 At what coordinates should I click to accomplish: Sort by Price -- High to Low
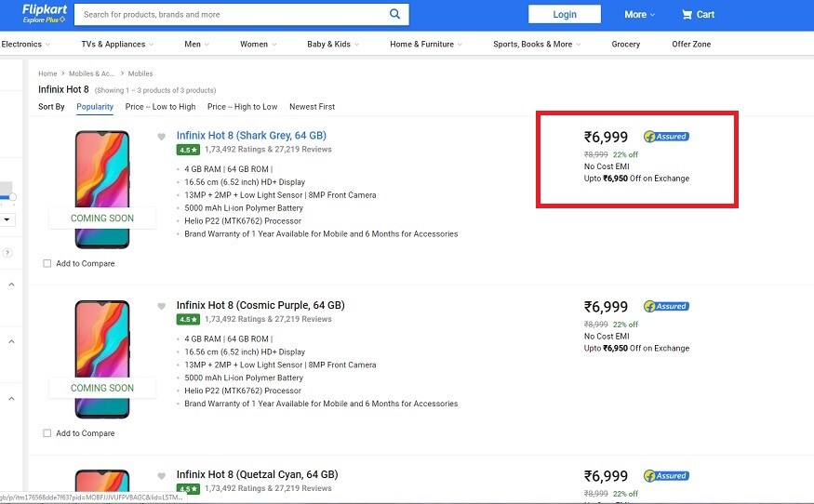point(243,106)
